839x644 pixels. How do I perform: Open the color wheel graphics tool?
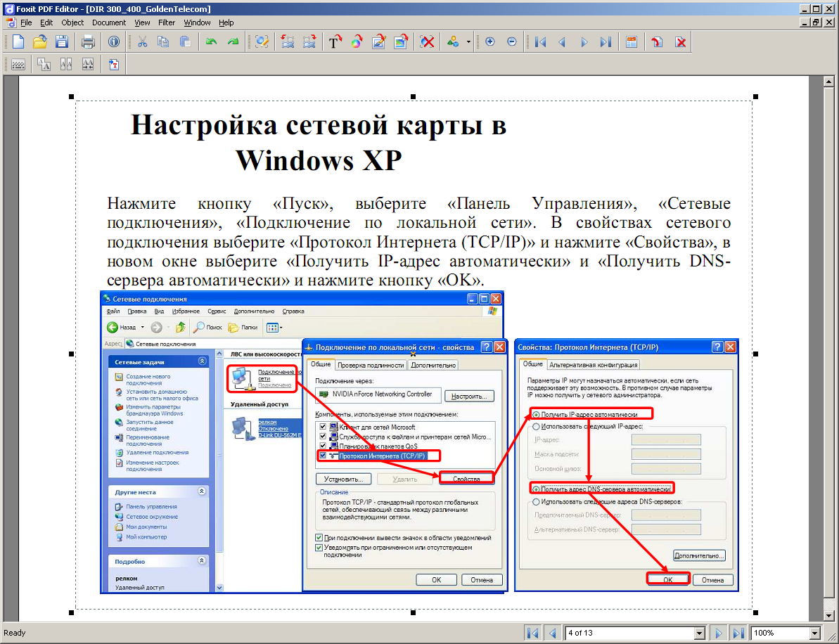[x=357, y=41]
